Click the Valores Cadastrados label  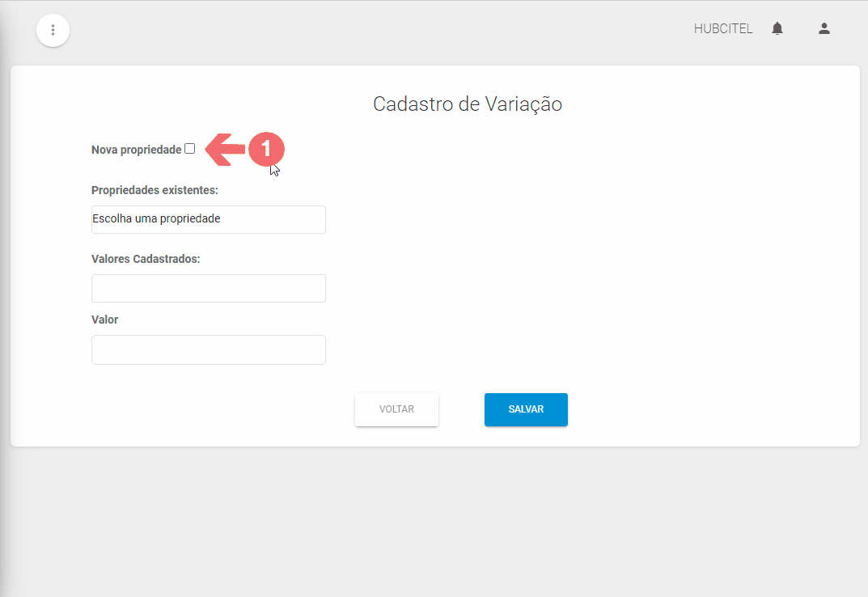point(146,259)
